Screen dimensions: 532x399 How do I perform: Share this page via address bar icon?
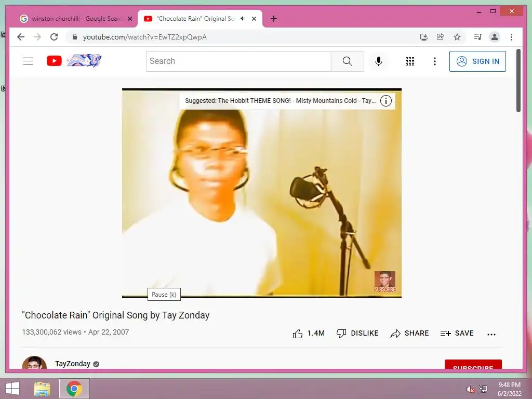coord(441,37)
